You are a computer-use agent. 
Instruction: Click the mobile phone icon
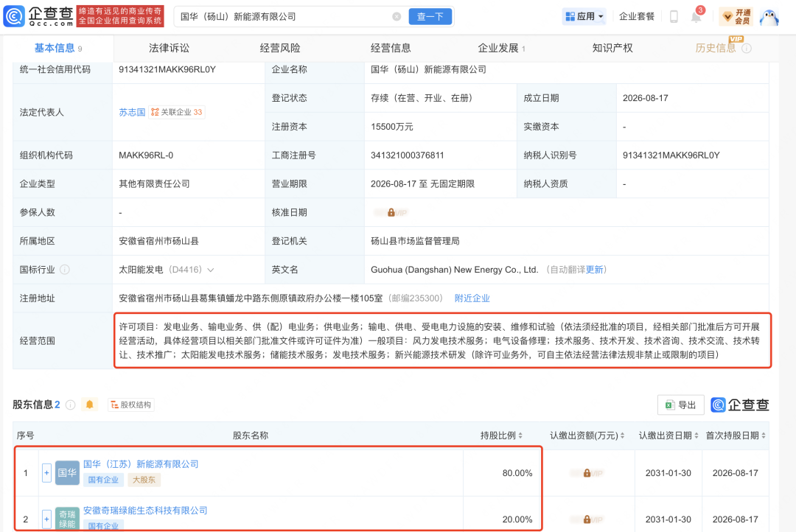(674, 17)
